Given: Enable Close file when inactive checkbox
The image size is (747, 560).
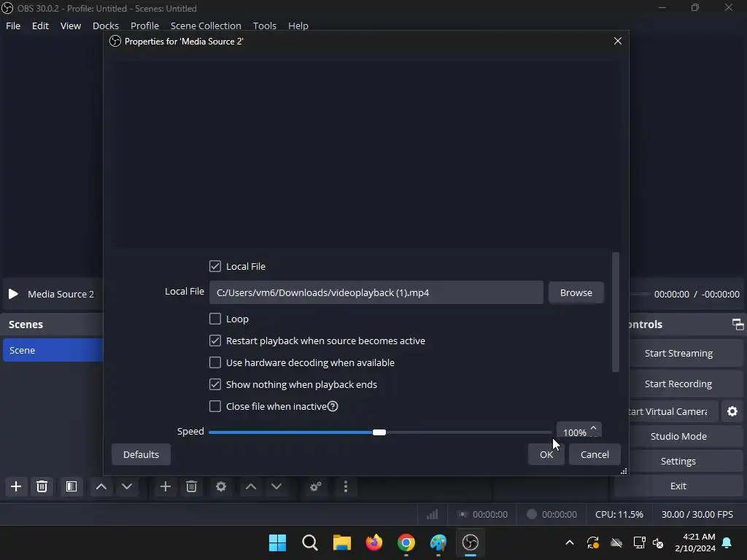Looking at the screenshot, I should [215, 406].
